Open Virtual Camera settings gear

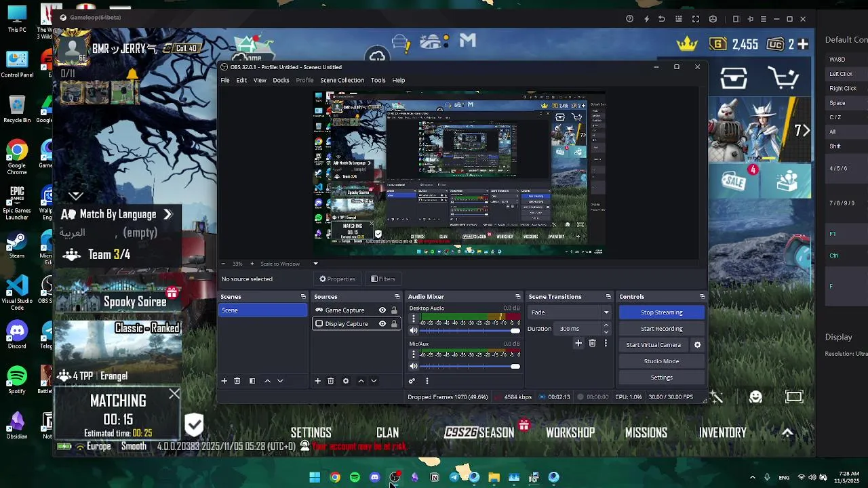(x=697, y=345)
